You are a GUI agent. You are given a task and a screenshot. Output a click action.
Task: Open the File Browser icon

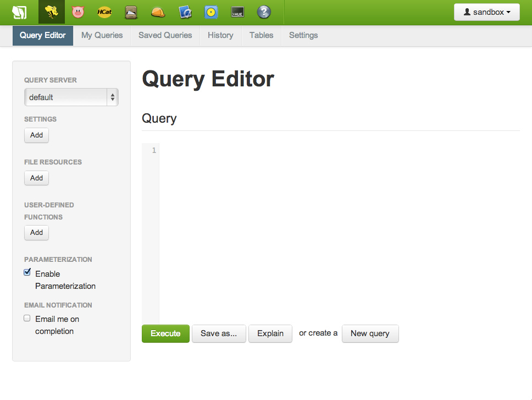pyautogui.click(x=130, y=12)
